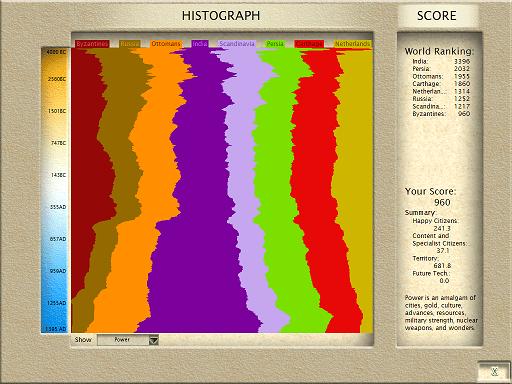Click the 1255AD timeline marker

point(57,303)
